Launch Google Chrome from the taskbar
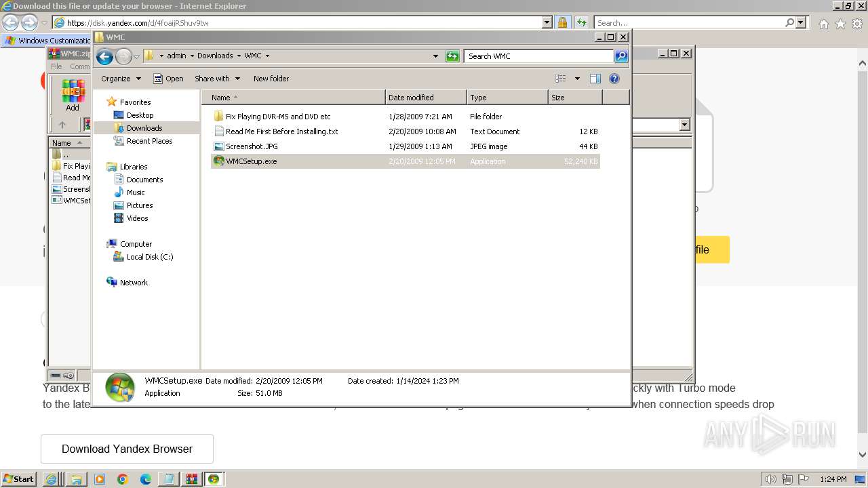Screen dimensions: 868x488 point(123,479)
